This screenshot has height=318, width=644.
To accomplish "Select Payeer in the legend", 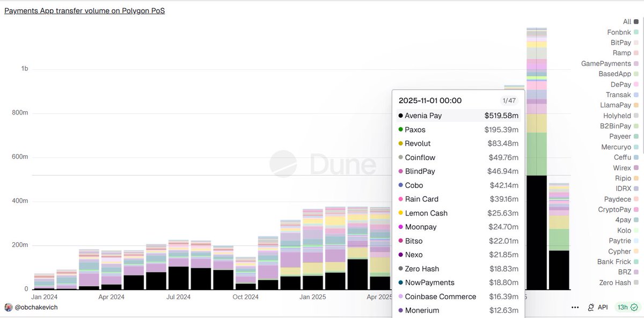I will click(624, 136).
